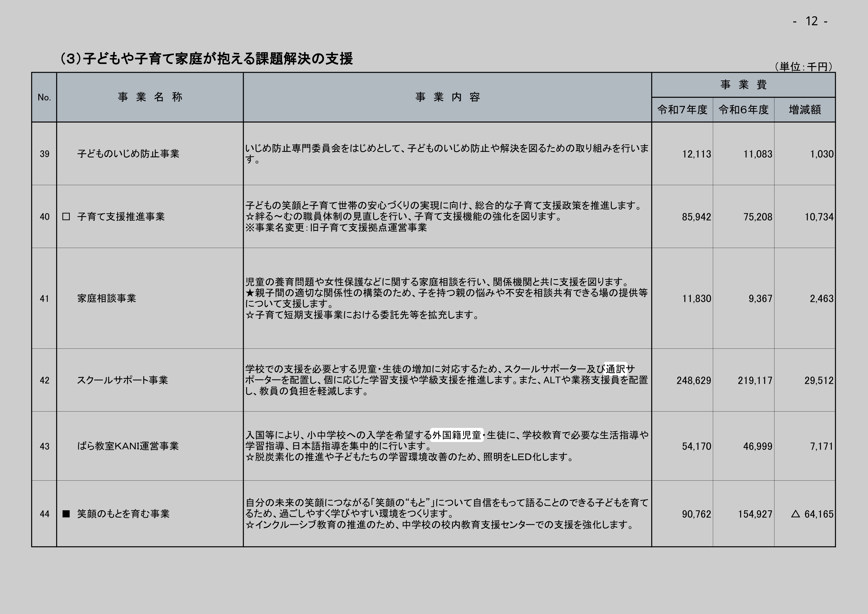Screen dimensions: 868x614
Task: Click the value 154,927
Action: pos(755,514)
